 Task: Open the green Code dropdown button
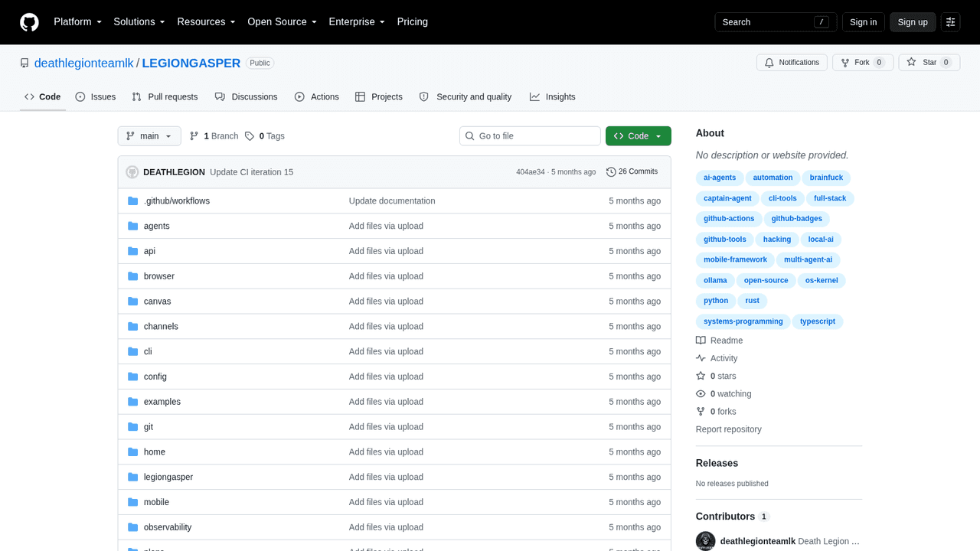point(639,136)
